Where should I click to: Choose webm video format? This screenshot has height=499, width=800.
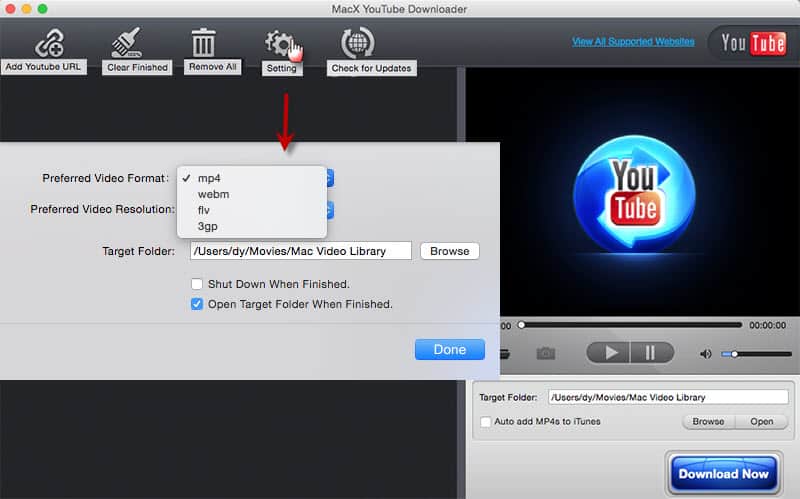(x=252, y=194)
